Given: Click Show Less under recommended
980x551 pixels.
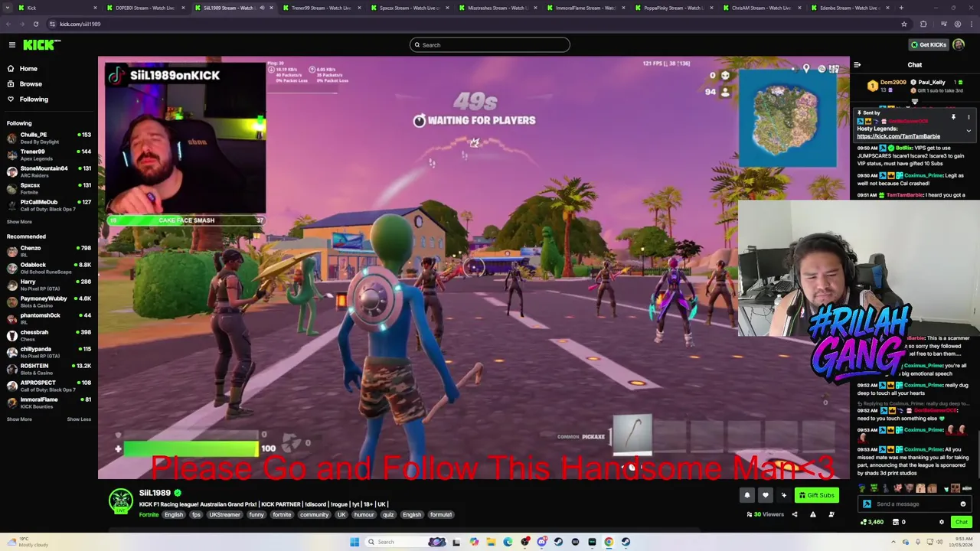Looking at the screenshot, I should click(x=79, y=419).
